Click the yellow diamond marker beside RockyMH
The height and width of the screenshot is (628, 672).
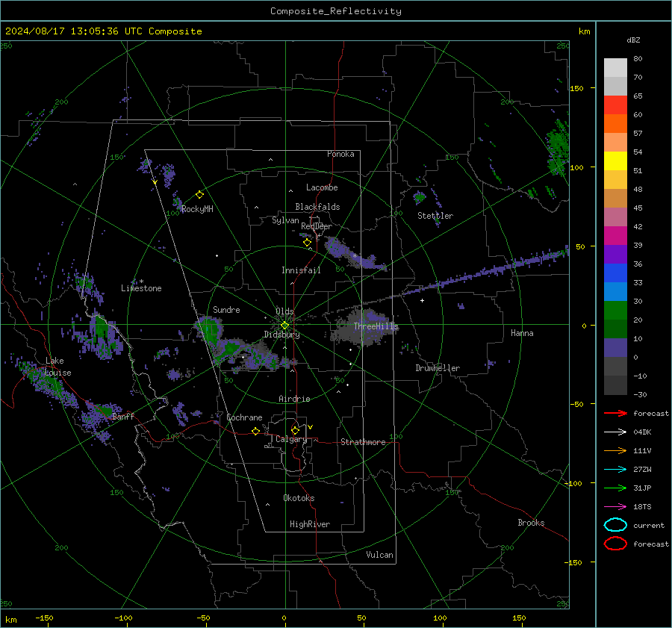(x=199, y=195)
